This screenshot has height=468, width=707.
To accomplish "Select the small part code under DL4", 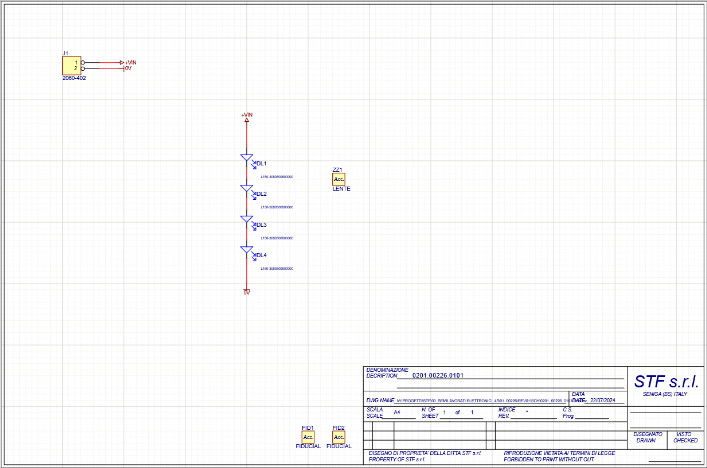I will pos(277,269).
